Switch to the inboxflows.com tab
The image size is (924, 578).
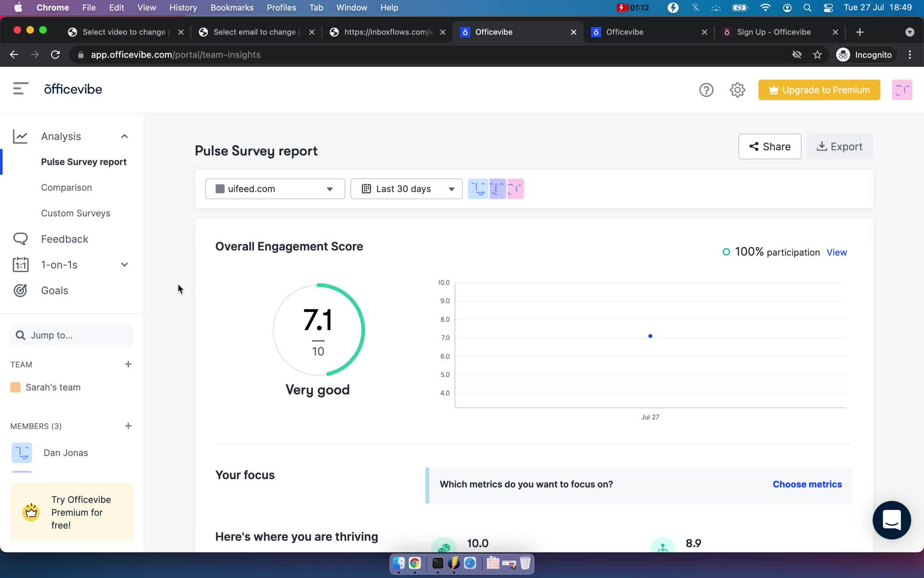(387, 32)
